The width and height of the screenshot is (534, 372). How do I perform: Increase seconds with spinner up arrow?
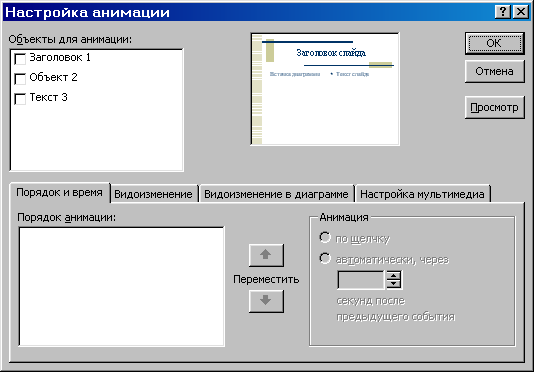(x=394, y=275)
